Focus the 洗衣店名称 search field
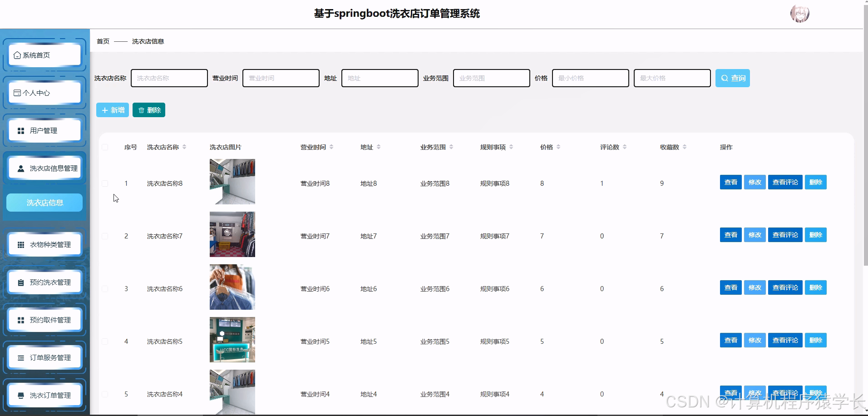 click(169, 78)
